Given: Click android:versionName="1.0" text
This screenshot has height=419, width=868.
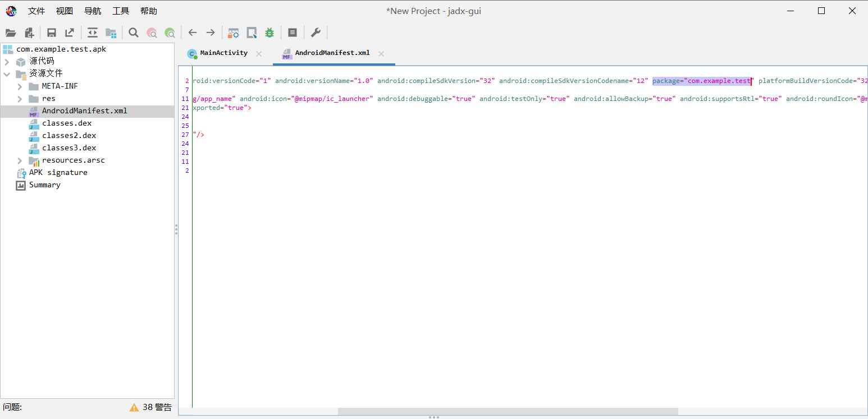Looking at the screenshot, I should 324,81.
